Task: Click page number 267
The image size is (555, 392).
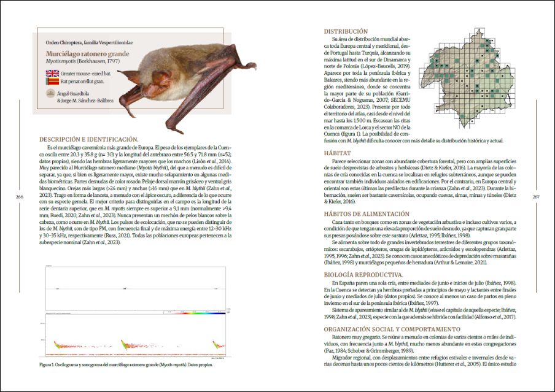Action: tap(536, 197)
